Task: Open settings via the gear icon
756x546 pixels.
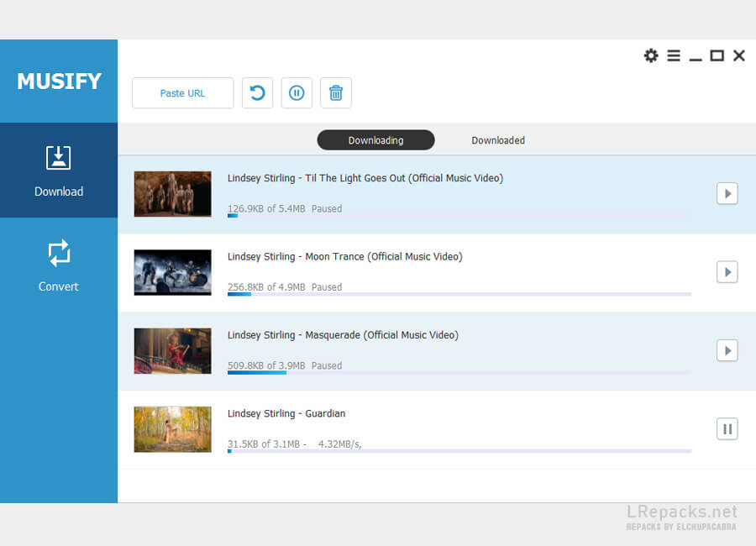Action: 651,55
